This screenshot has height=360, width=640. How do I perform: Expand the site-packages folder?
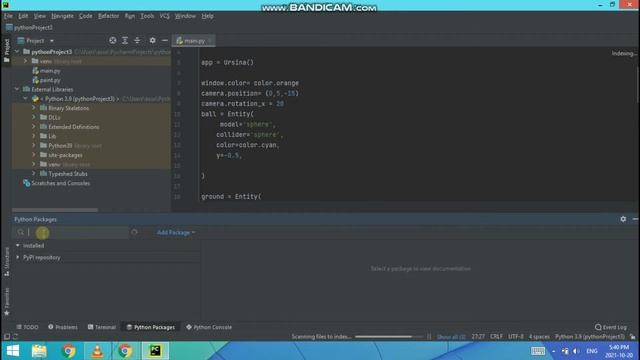pyautogui.click(x=34, y=155)
